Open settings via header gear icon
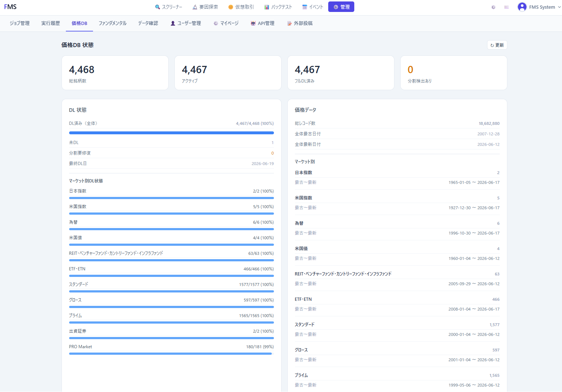 coord(493,7)
